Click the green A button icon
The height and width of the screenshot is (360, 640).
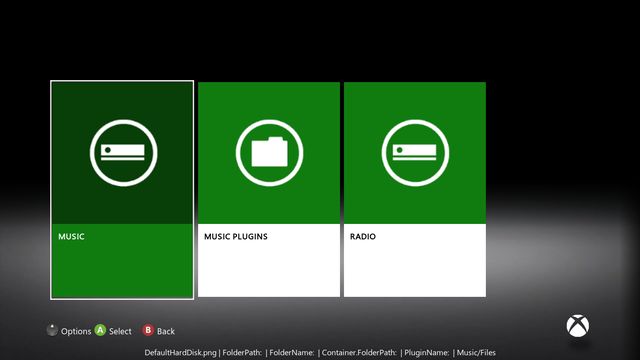100,330
